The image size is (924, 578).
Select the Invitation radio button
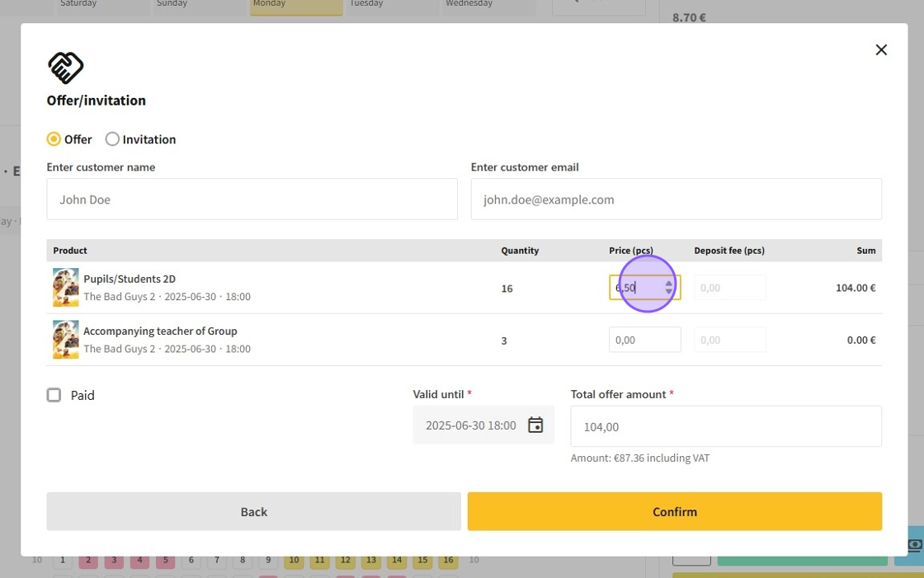pyautogui.click(x=112, y=139)
